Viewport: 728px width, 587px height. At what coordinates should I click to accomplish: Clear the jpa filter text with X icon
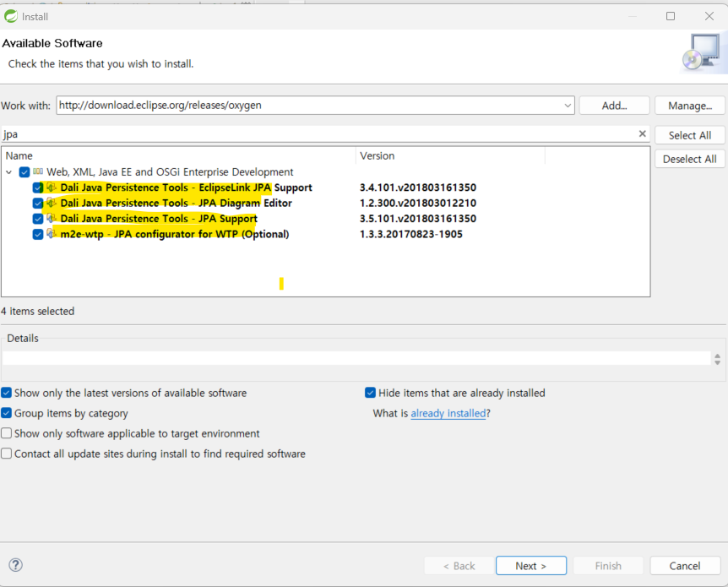point(642,133)
